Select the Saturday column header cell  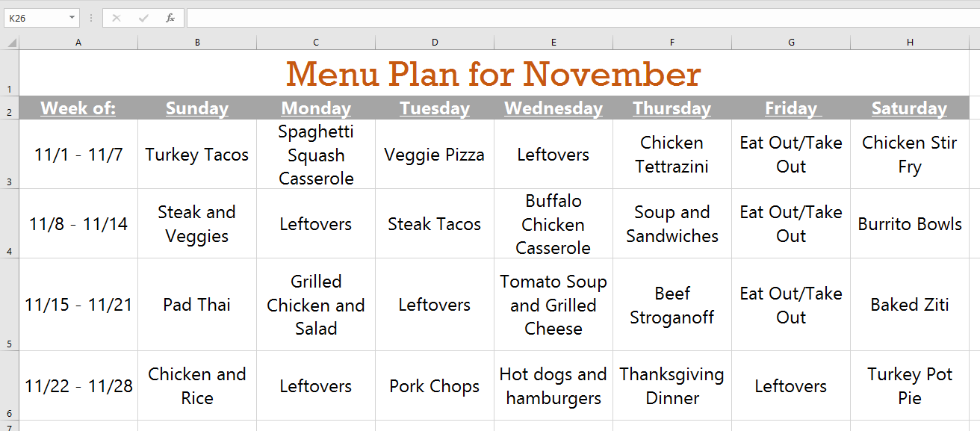(x=909, y=108)
